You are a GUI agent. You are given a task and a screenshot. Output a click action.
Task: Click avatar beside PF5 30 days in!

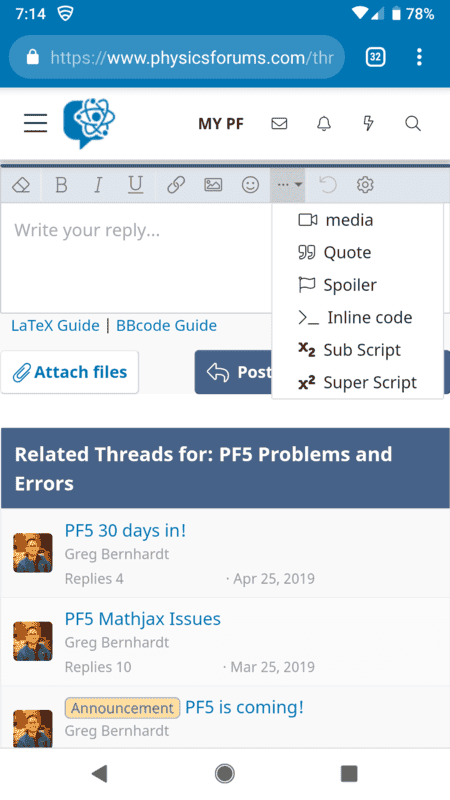click(33, 553)
